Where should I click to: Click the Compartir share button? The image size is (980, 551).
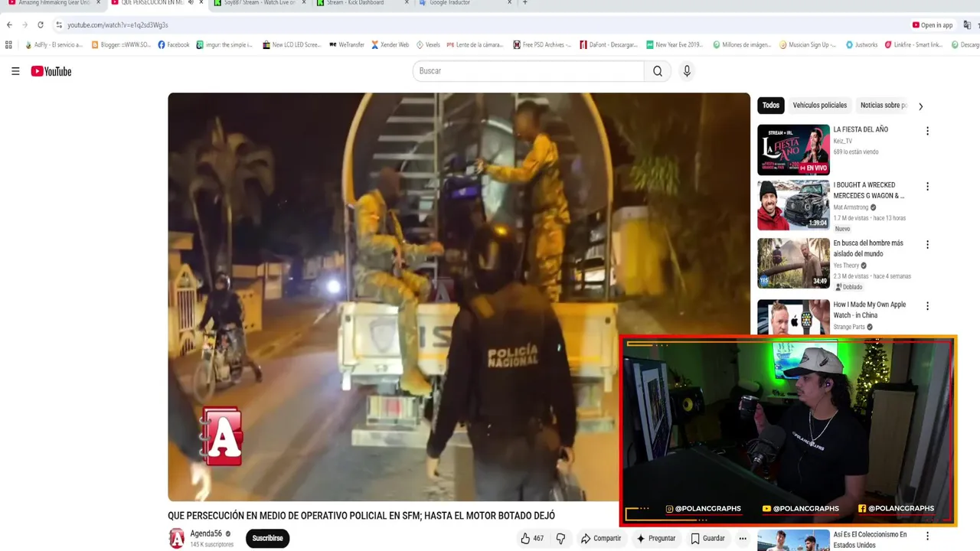pos(601,538)
